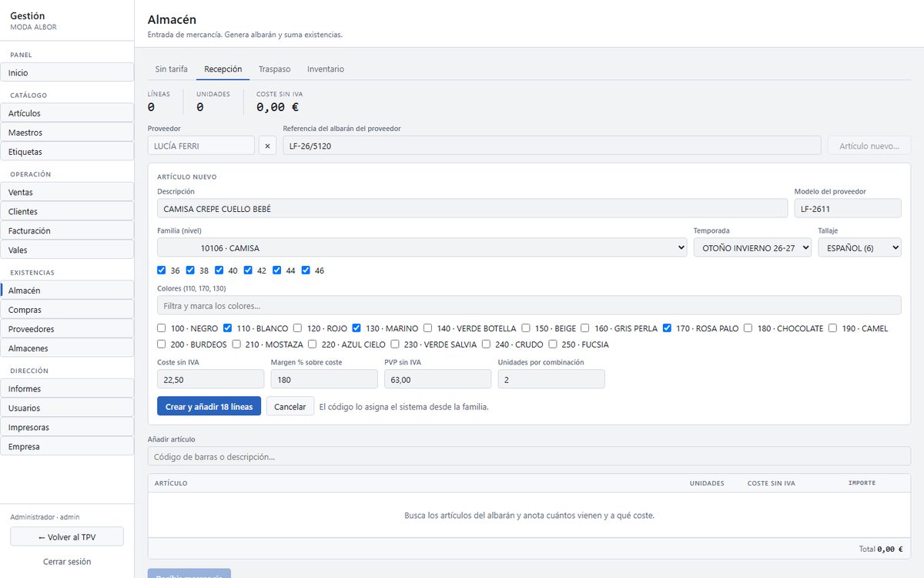Open the Temporada dropdown
This screenshot has width=924, height=578.
pos(752,247)
